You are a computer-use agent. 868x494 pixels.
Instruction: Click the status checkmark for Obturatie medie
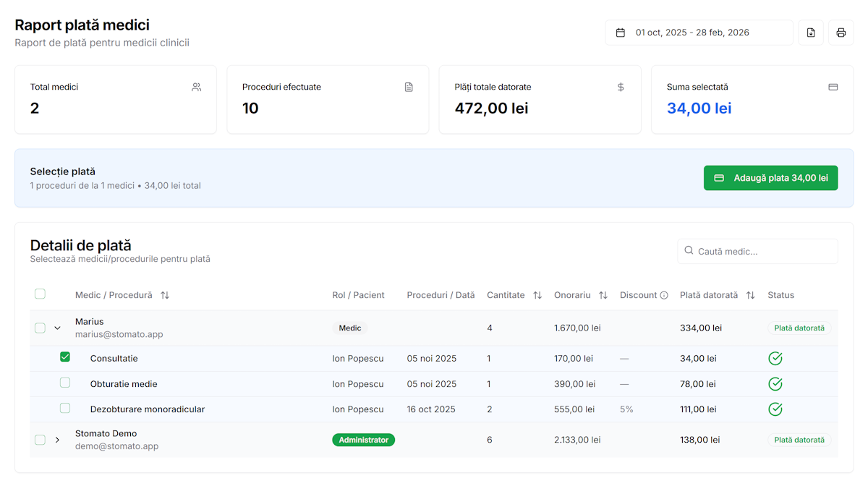pyautogui.click(x=775, y=384)
